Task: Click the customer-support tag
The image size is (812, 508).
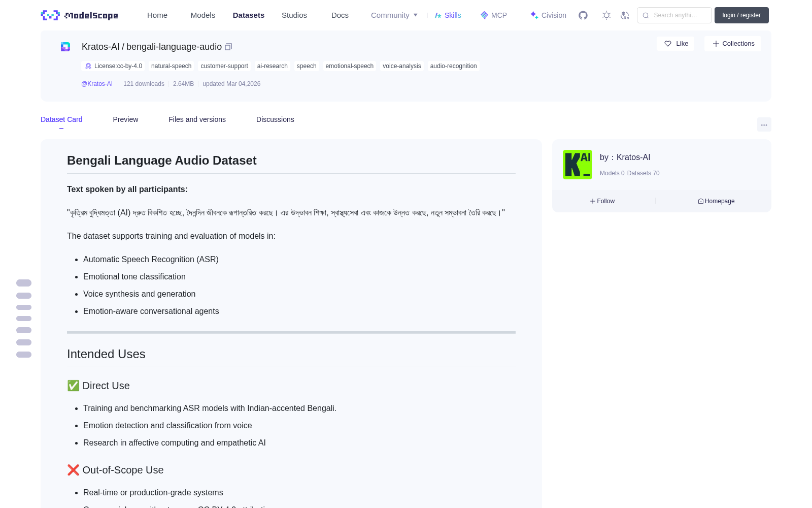Action: [x=224, y=66]
